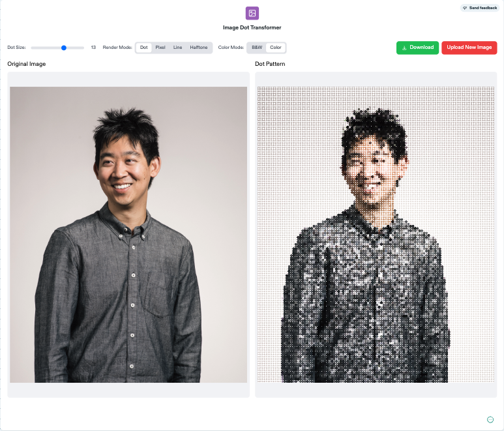504x431 pixels.
Task: Enable Halftone render mode
Action: [199, 48]
